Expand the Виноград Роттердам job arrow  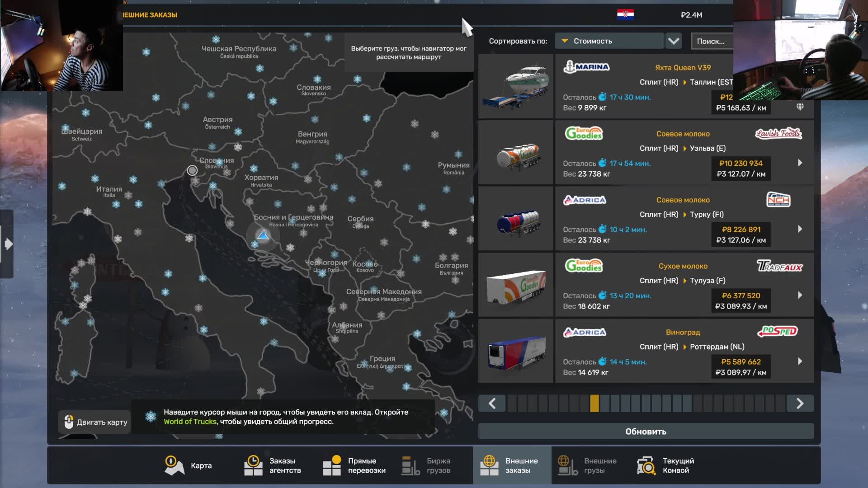[800, 361]
